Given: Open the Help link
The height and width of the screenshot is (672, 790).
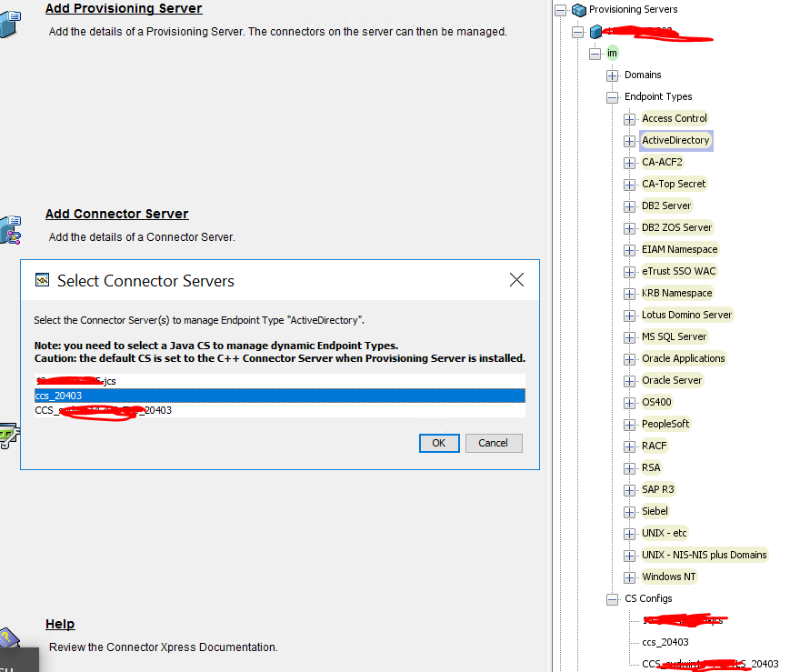Looking at the screenshot, I should (x=60, y=624).
